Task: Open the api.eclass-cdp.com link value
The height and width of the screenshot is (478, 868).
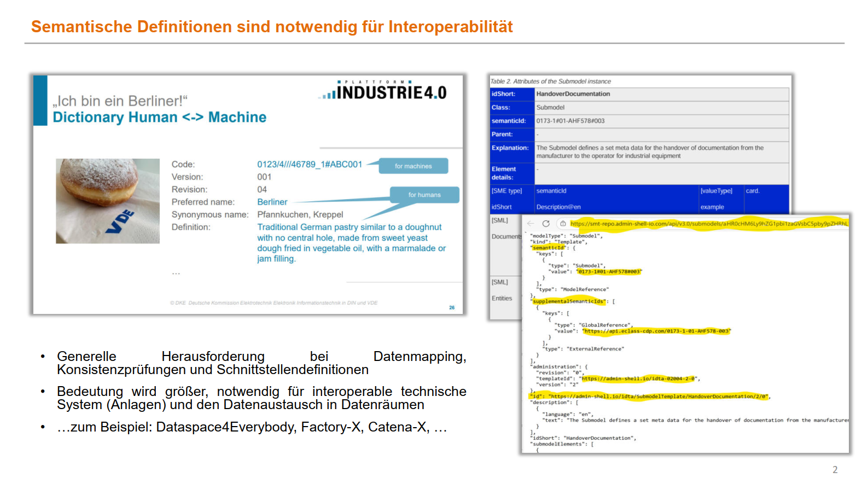Action: pyautogui.click(x=656, y=331)
